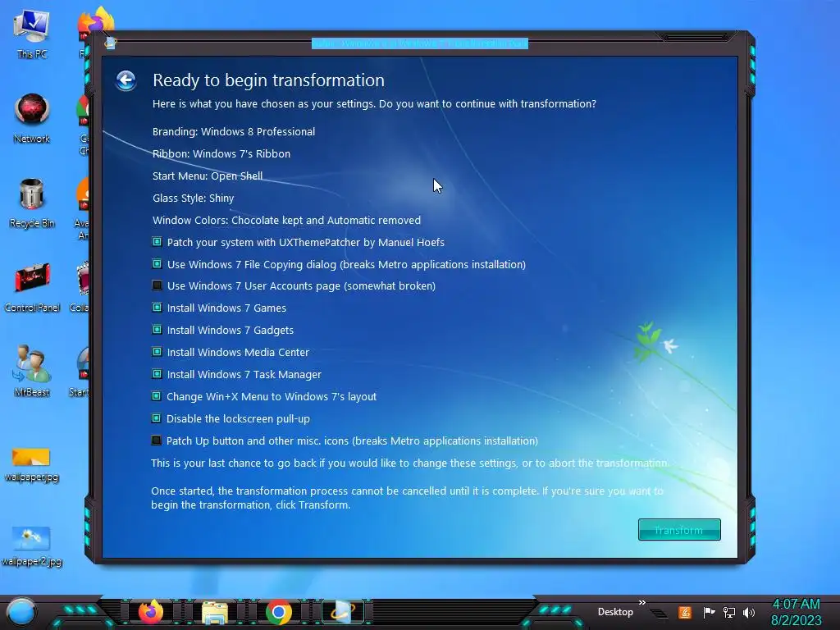Open the Recycle Bin desktop icon
840x630 pixels.
click(32, 203)
